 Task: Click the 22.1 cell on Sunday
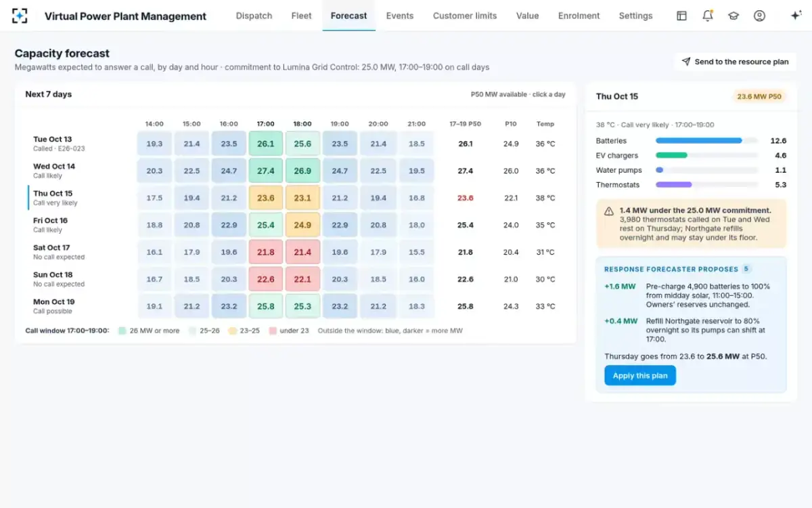tap(302, 279)
